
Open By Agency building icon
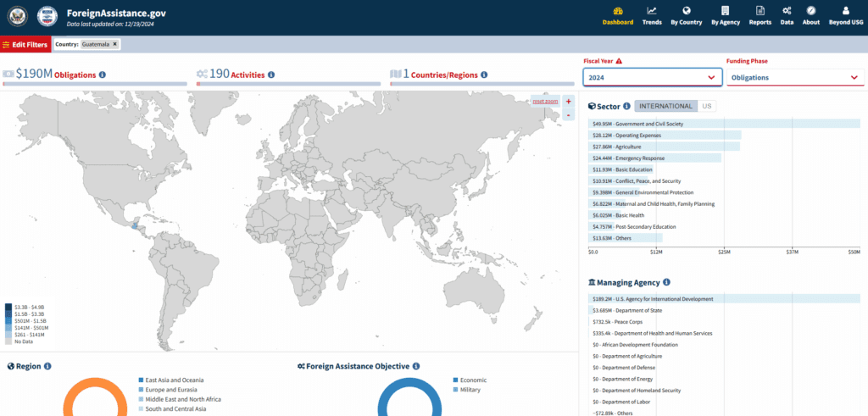725,11
